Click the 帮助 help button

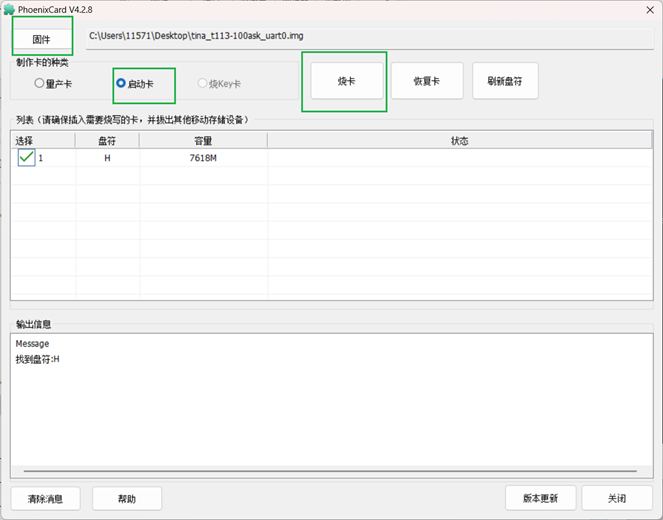[127, 499]
